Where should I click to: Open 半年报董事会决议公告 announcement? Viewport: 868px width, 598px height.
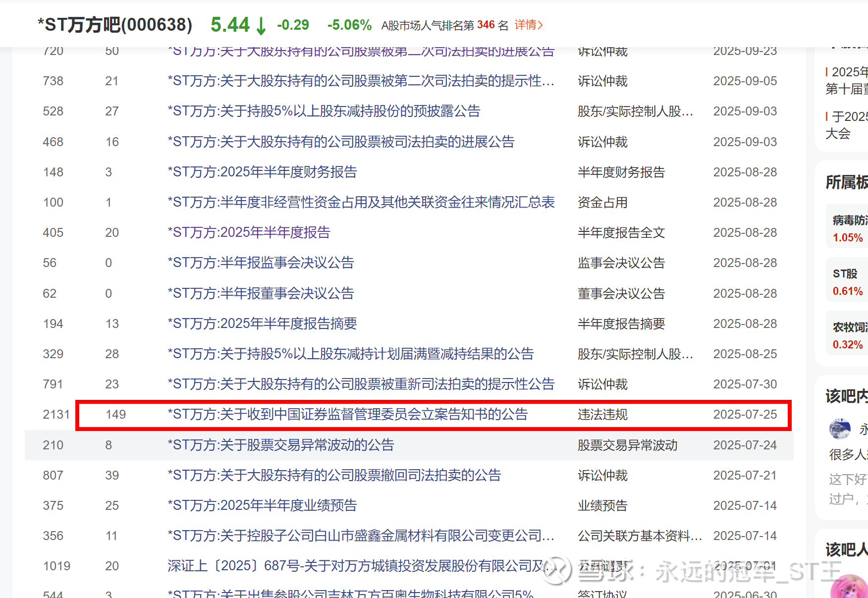261,293
